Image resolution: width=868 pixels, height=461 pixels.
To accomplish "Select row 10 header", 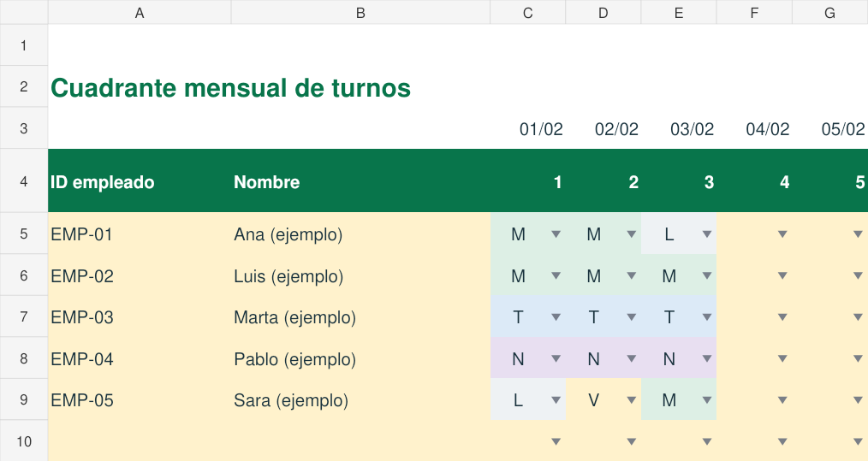I will click(24, 441).
